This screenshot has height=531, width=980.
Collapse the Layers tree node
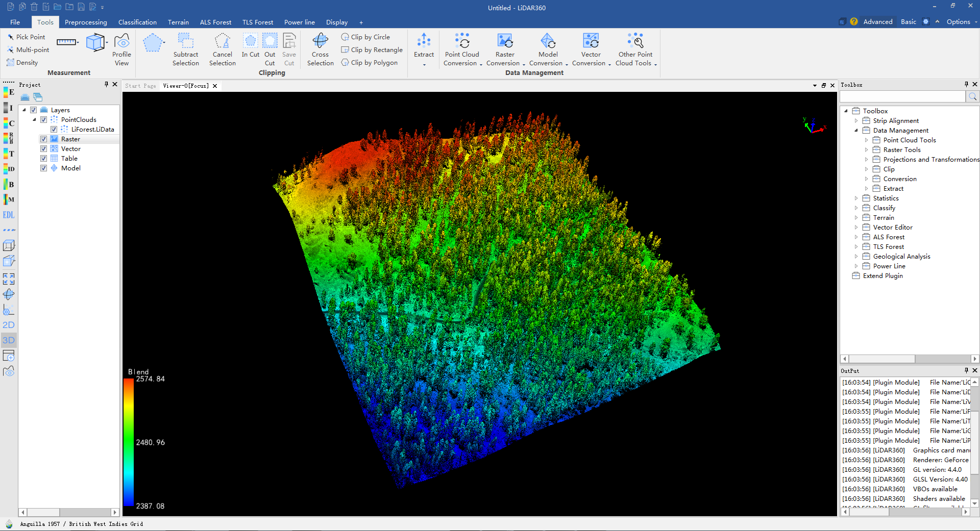click(x=24, y=110)
